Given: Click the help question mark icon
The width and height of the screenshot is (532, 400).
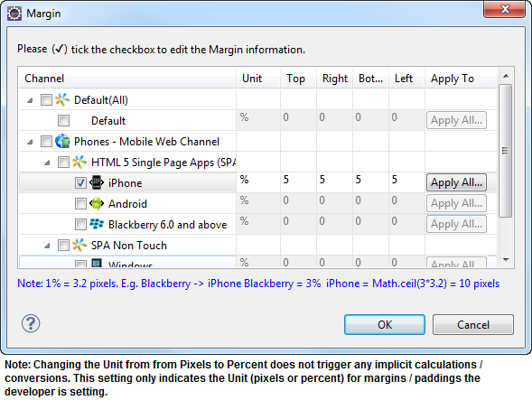Looking at the screenshot, I should 31,323.
